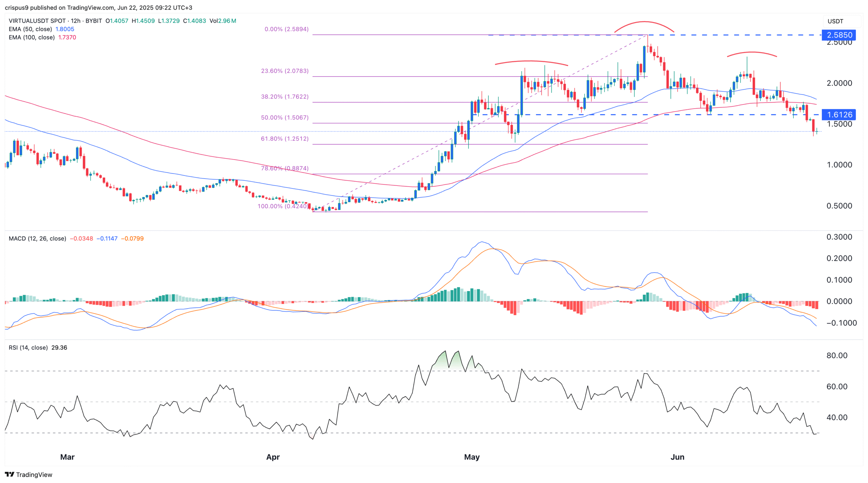Click the red arc above the head peak

(644, 22)
